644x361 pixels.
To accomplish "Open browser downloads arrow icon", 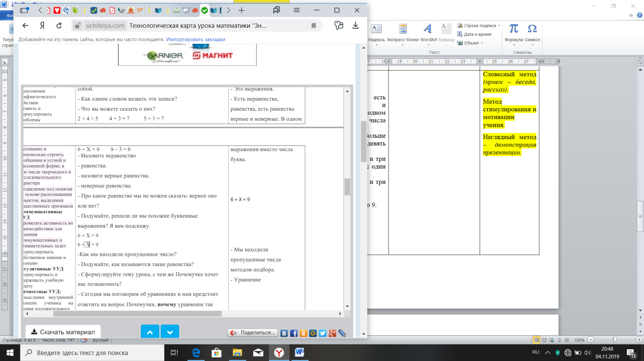I will click(x=355, y=26).
